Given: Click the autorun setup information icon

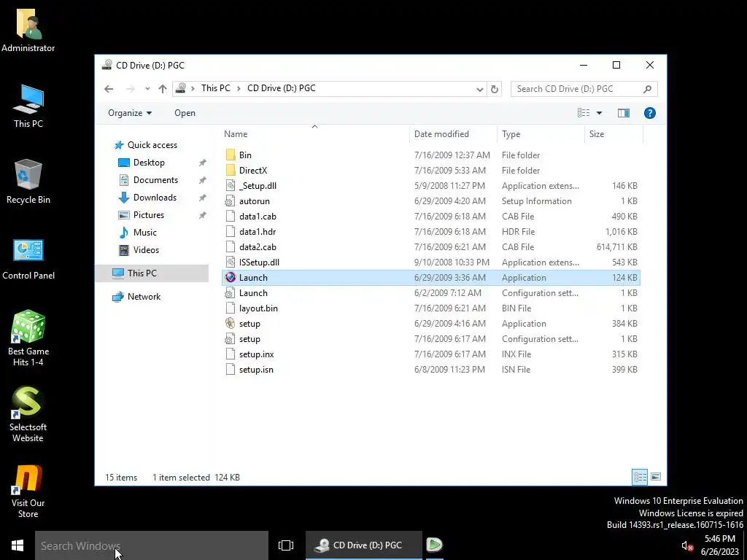Looking at the screenshot, I should coord(231,201).
